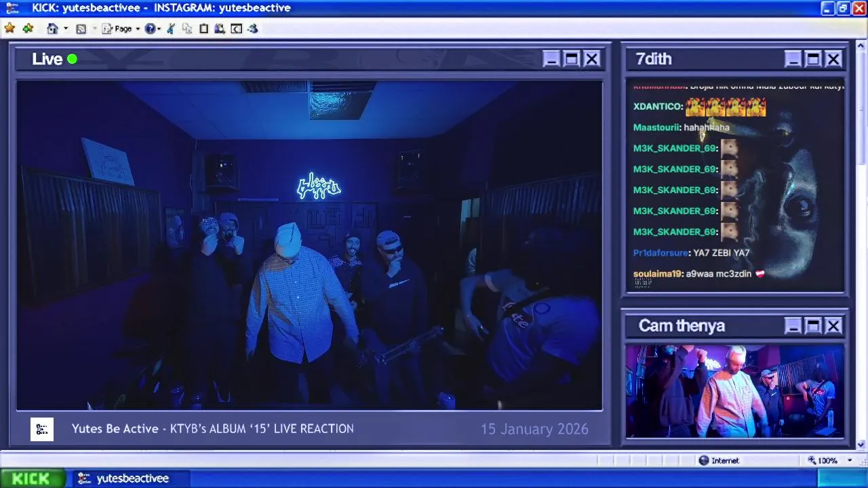
Task: Maximize the 7dith chat window
Action: click(813, 59)
